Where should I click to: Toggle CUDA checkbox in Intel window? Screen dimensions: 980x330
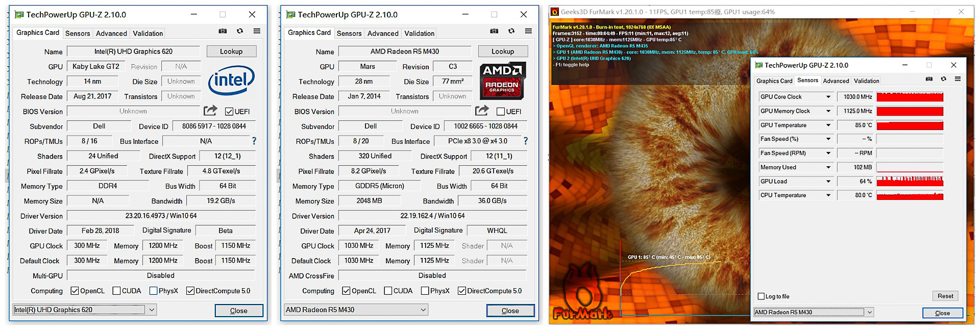coord(116,291)
